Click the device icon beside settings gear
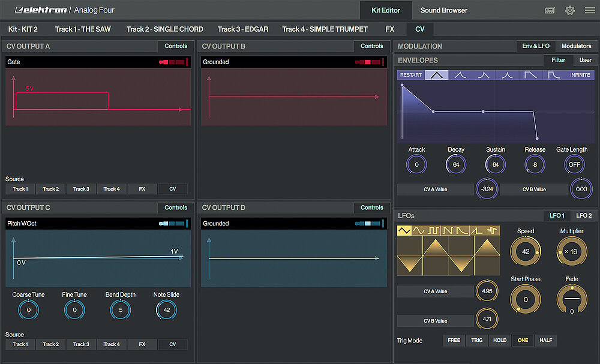The width and height of the screenshot is (600, 364). pos(550,10)
